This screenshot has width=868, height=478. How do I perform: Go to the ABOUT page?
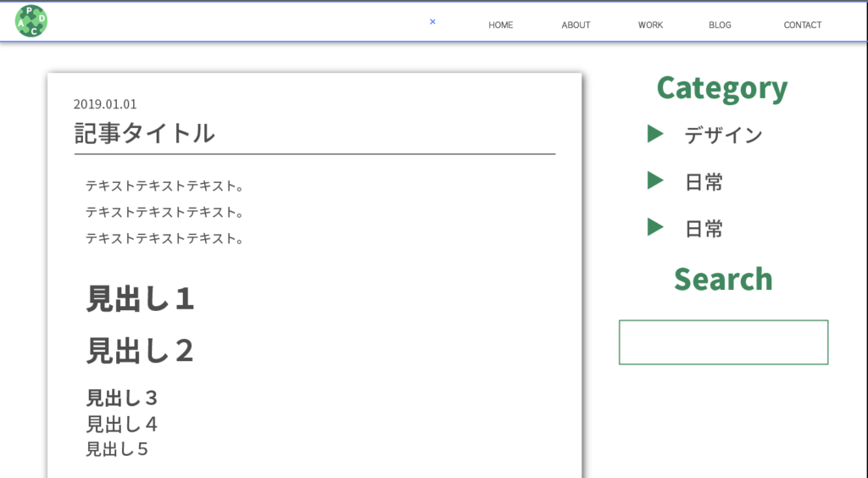coord(576,25)
